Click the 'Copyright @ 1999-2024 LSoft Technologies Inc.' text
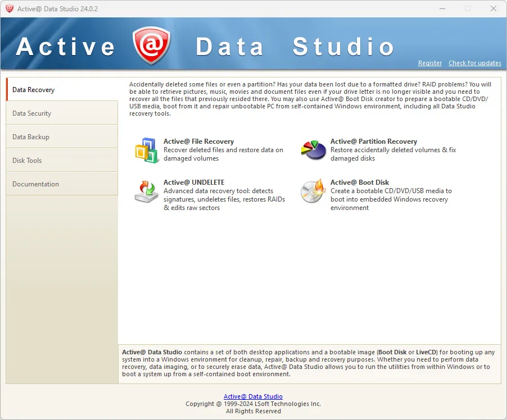The width and height of the screenshot is (507, 420). 253,404
